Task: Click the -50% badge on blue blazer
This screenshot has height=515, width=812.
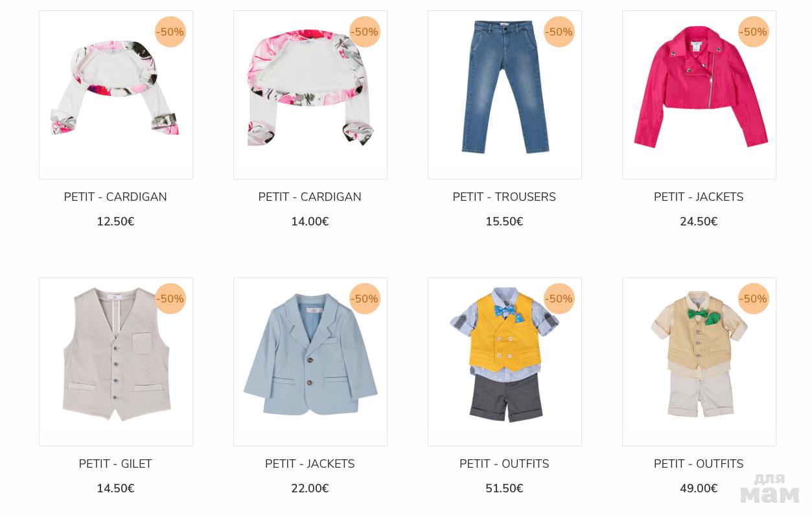Action: (x=364, y=299)
